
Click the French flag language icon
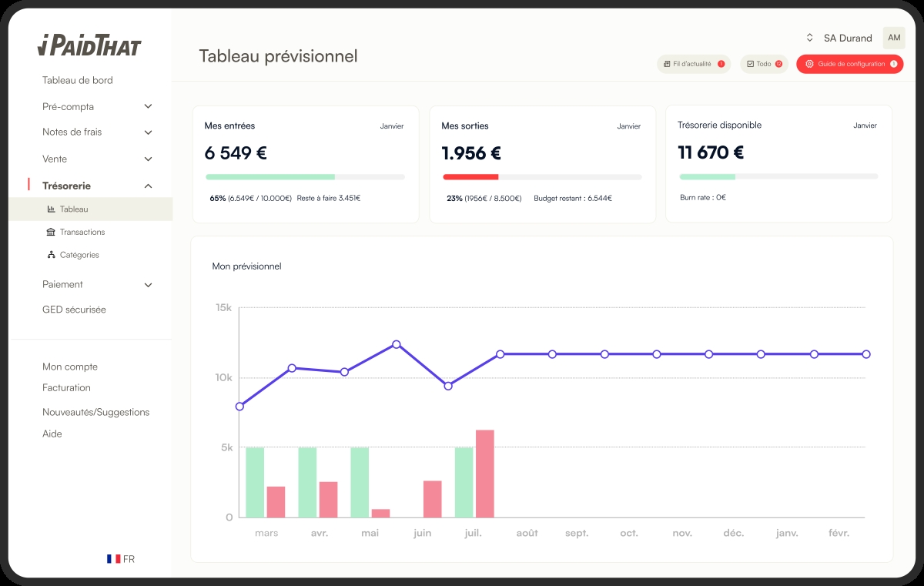pyautogui.click(x=114, y=559)
